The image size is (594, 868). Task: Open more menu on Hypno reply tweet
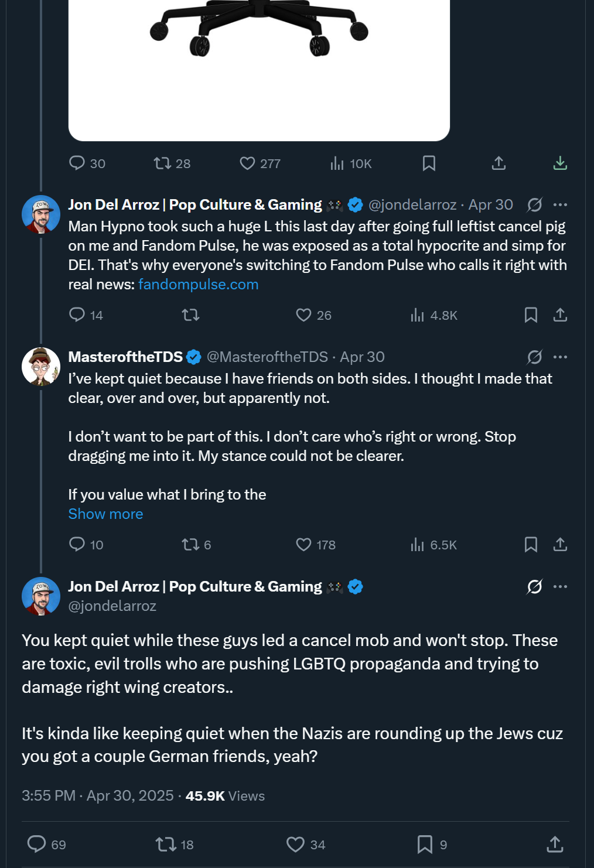click(560, 204)
